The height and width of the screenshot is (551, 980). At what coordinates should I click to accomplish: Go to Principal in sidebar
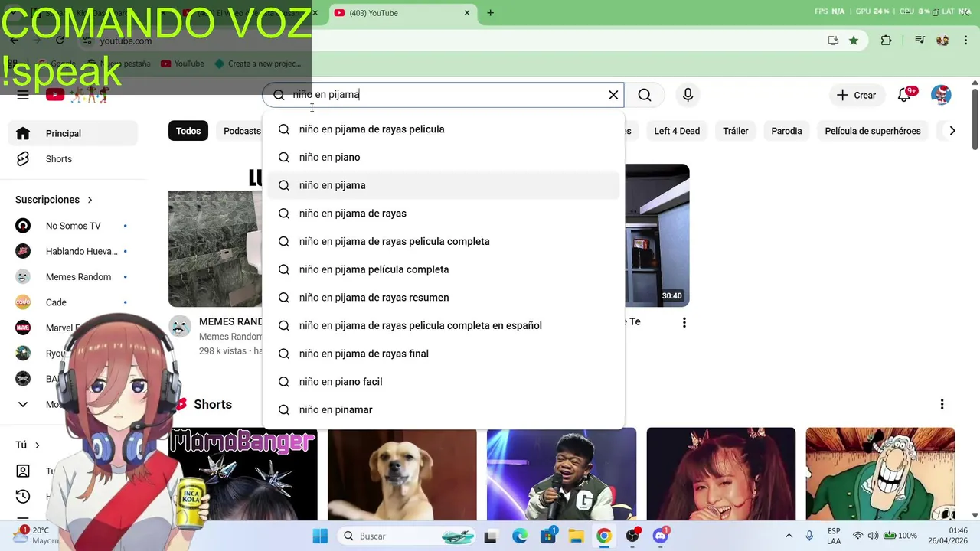(73, 133)
